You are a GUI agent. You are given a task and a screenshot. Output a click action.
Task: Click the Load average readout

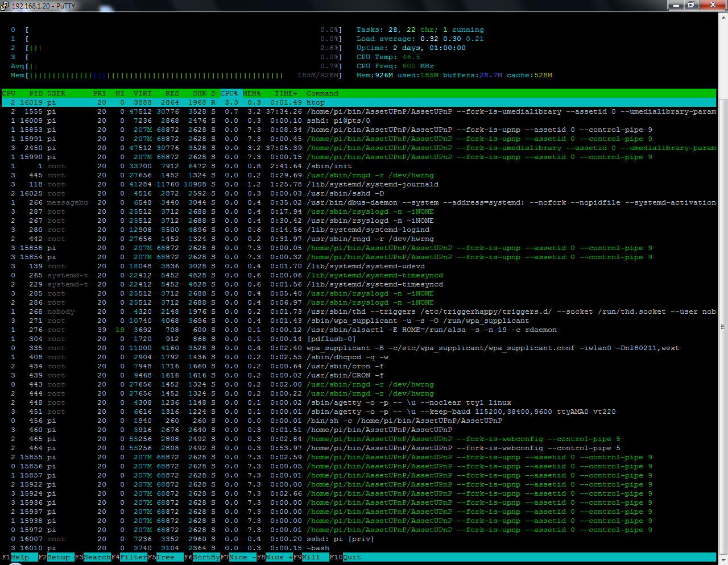[420, 39]
